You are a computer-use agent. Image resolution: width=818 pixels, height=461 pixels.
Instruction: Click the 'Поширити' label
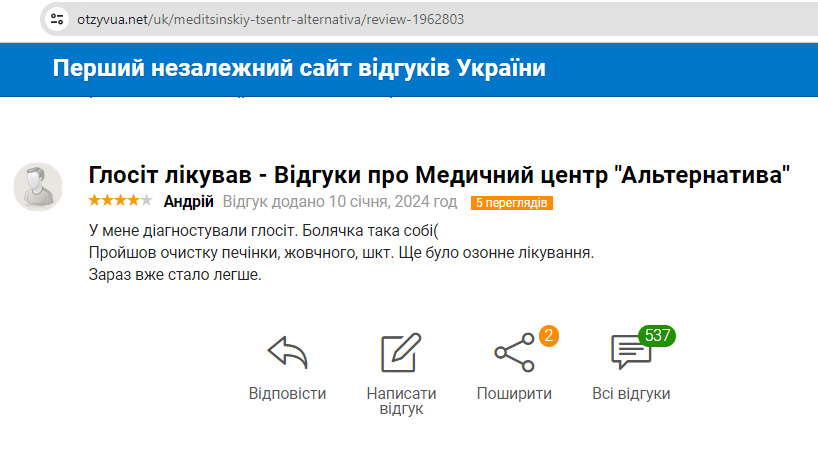pos(514,393)
